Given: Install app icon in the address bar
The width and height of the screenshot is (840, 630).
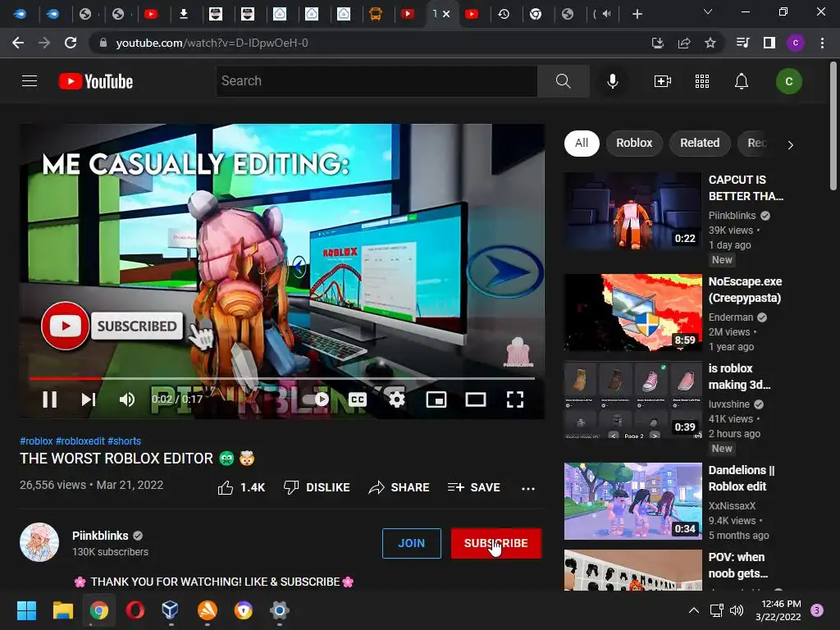Looking at the screenshot, I should 657,43.
